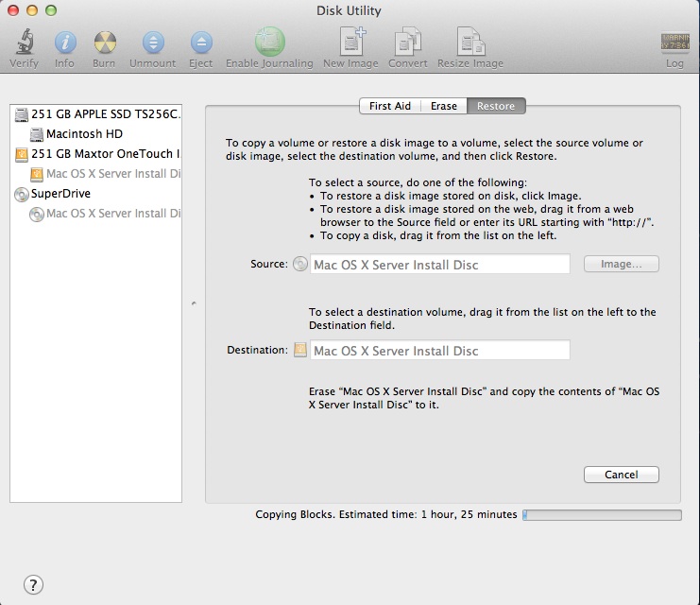Screen dimensions: 700x605
Task: Click the Burn disc icon
Action: [105, 43]
